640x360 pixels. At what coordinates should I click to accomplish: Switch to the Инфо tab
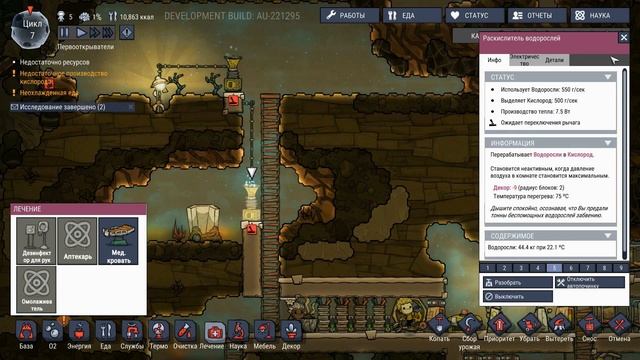494,60
